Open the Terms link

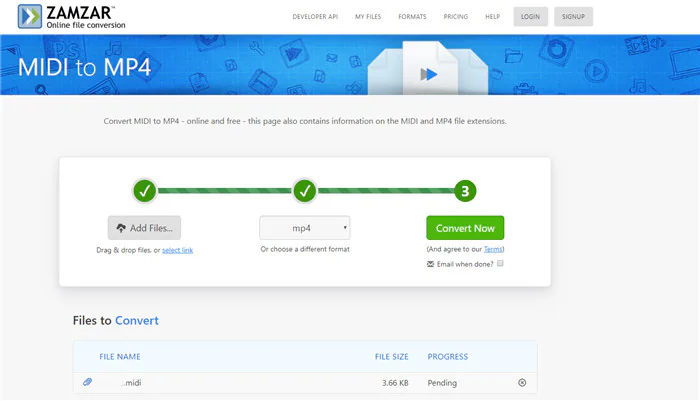[x=493, y=249]
